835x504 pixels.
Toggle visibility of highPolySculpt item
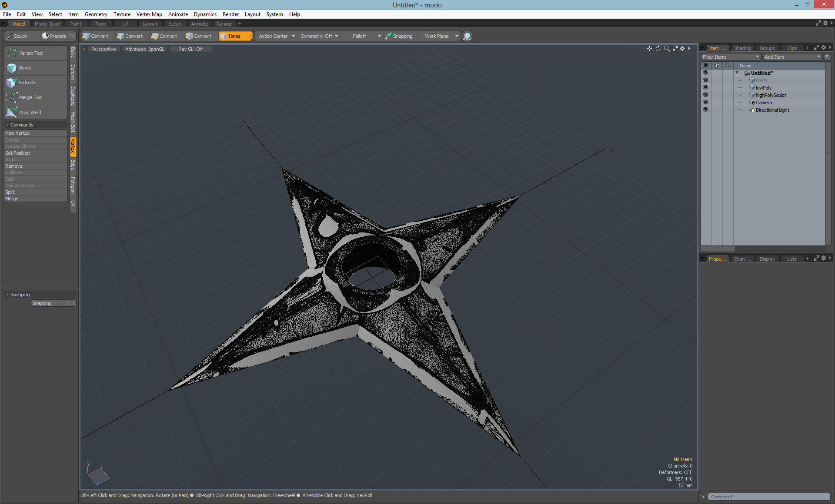click(x=705, y=95)
